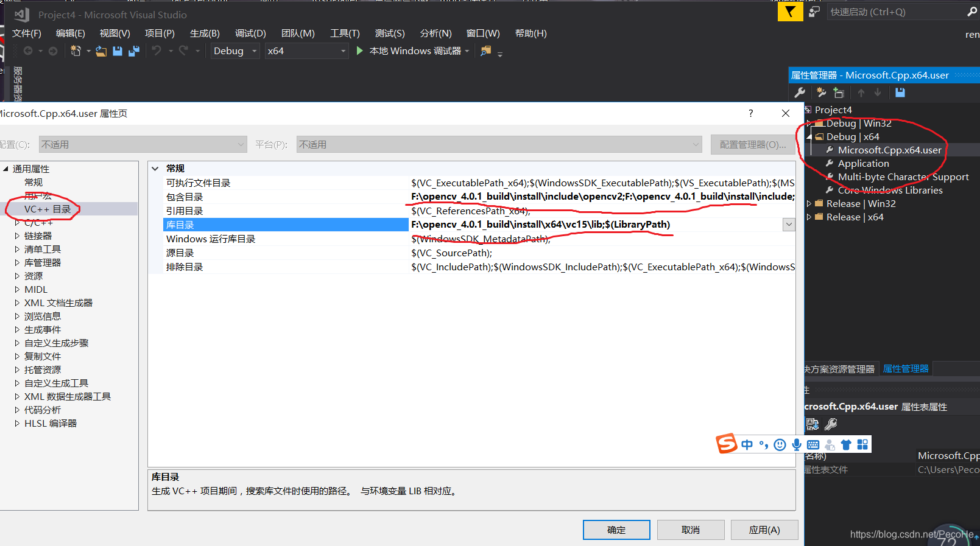Expand the 链接器 tree node
980x546 pixels.
[17, 236]
